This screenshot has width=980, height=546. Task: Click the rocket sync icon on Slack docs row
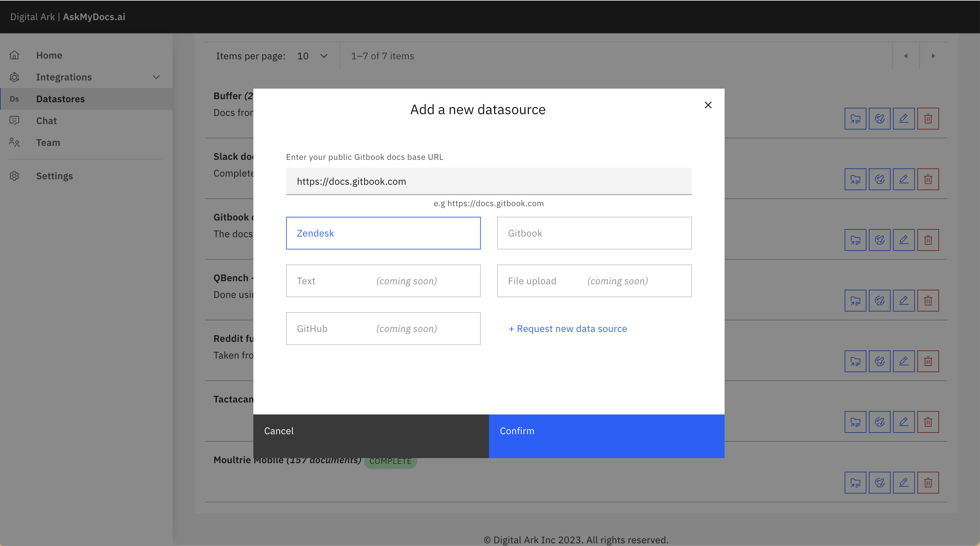pos(879,179)
